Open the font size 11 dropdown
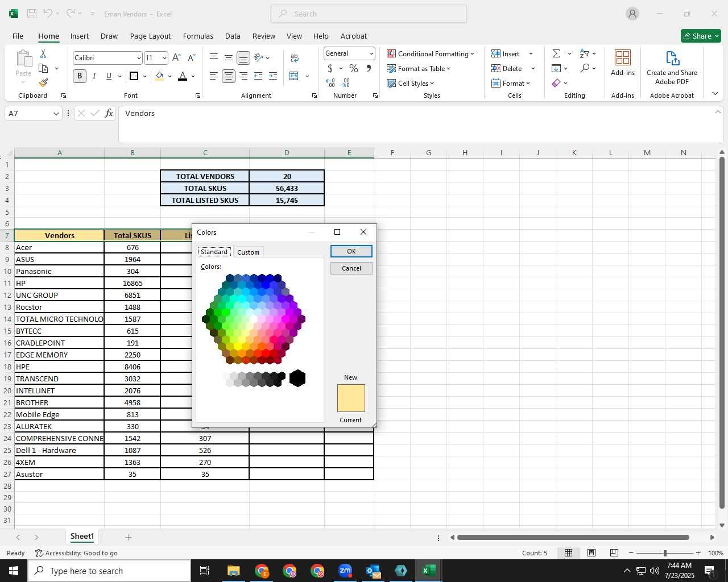The width and height of the screenshot is (728, 582). [x=164, y=58]
